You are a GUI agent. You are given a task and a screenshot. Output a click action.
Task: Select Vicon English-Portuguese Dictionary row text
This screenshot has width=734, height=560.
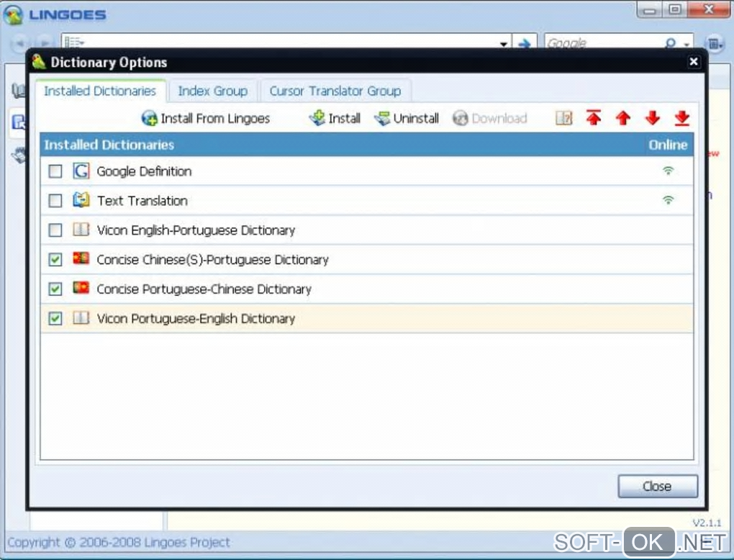(x=196, y=230)
